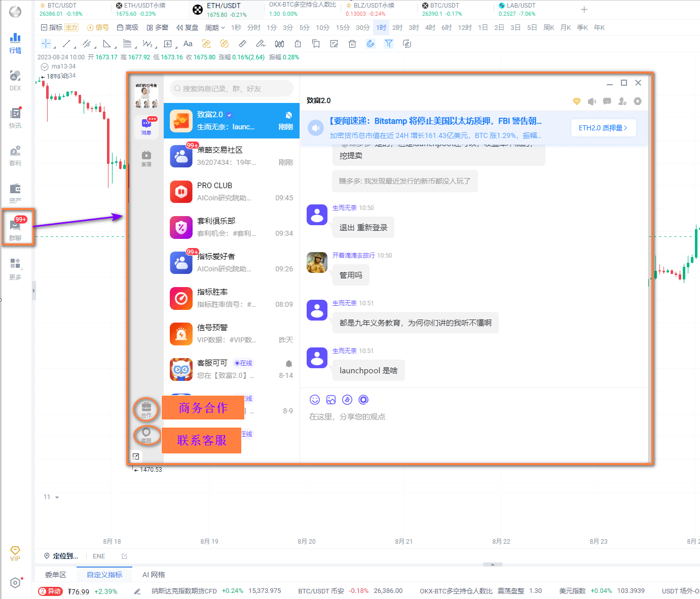Open chat settings hexagon icon in header
This screenshot has height=599, width=700.
point(638,101)
